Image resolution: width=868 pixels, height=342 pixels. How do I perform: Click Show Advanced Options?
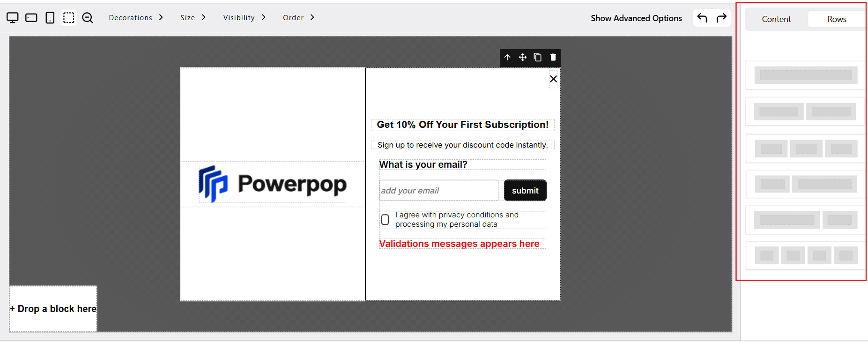636,18
